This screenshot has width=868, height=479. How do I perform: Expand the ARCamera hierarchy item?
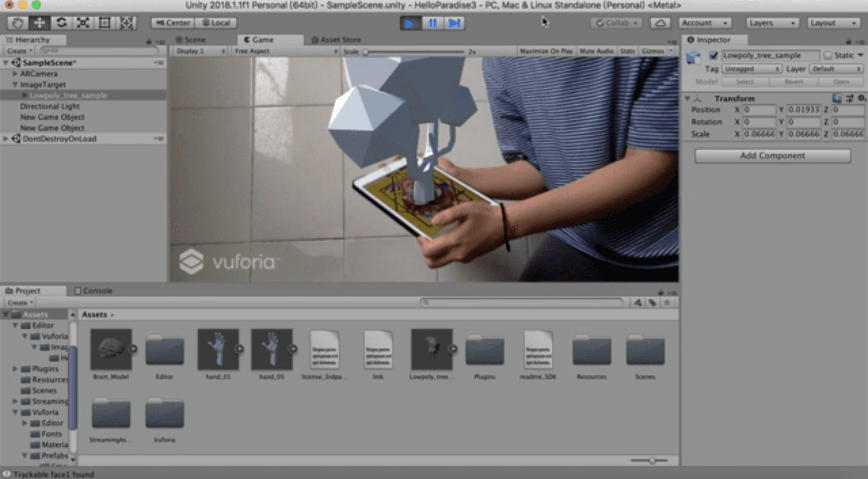click(x=15, y=74)
